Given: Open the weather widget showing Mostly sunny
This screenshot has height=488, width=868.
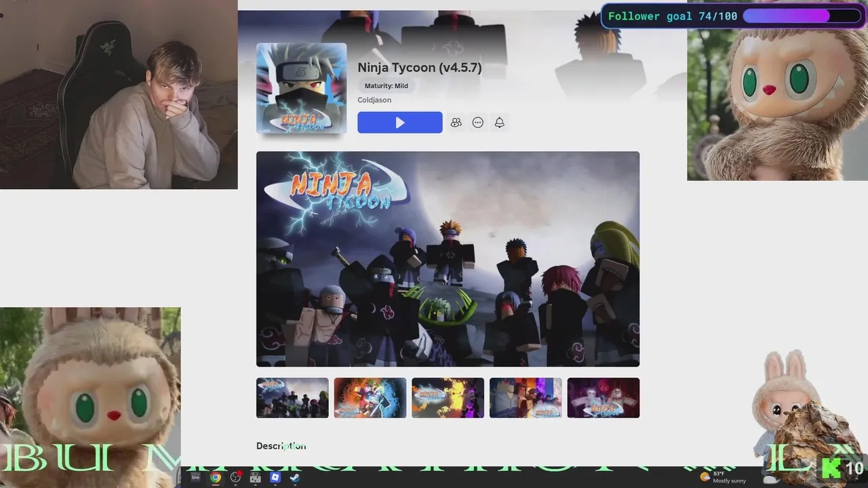Looking at the screenshot, I should coord(723,477).
